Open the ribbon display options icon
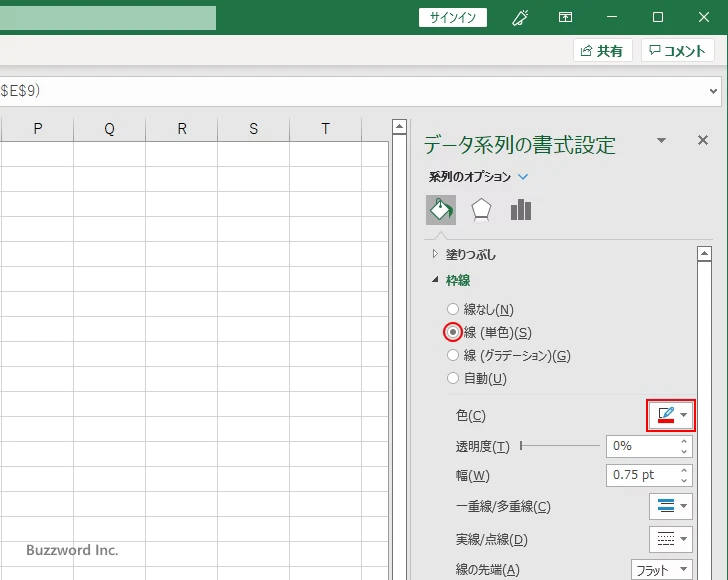Viewport: 728px width, 580px height. [x=565, y=18]
